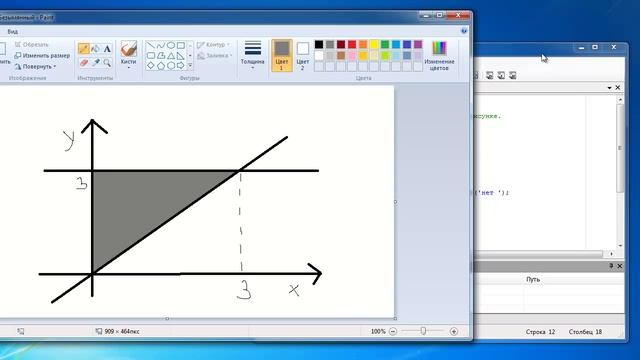The height and width of the screenshot is (360, 640).
Task: Activate Цвет 1 foreground color button
Action: (x=282, y=56)
